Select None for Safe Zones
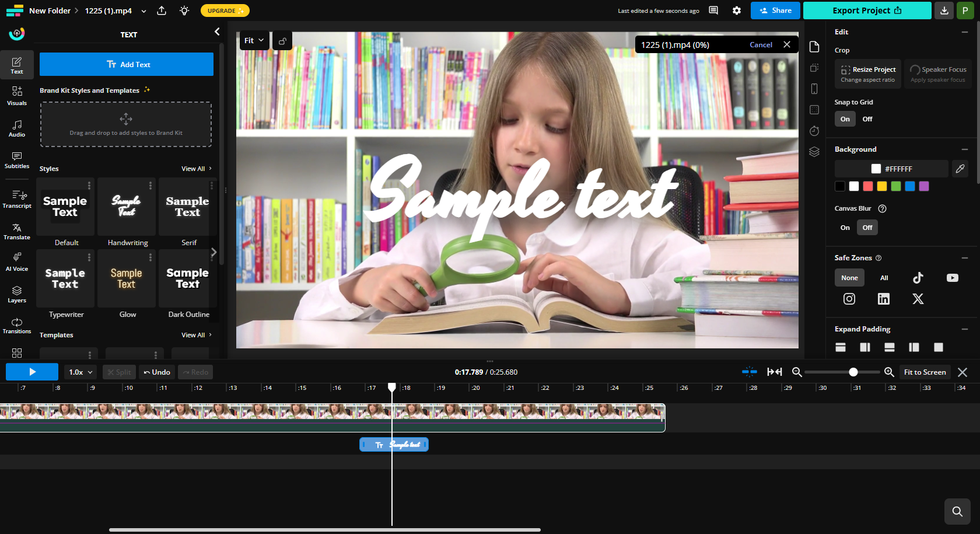980x534 pixels. tap(849, 278)
